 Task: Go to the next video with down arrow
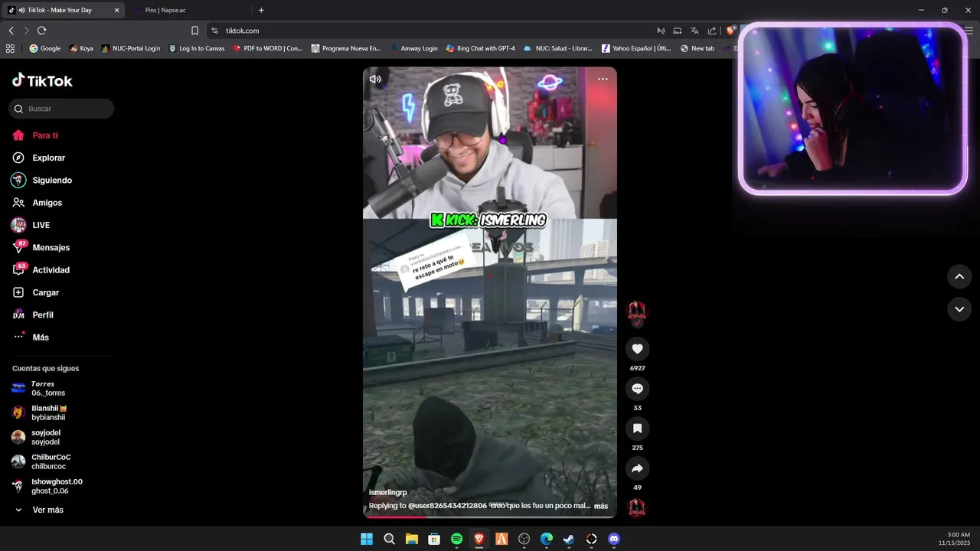tap(959, 309)
